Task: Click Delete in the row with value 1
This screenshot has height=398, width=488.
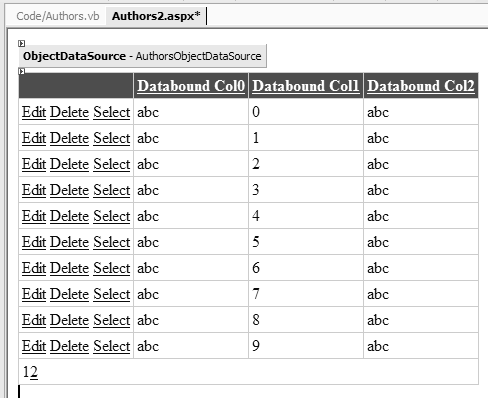Action: pyautogui.click(x=69, y=138)
